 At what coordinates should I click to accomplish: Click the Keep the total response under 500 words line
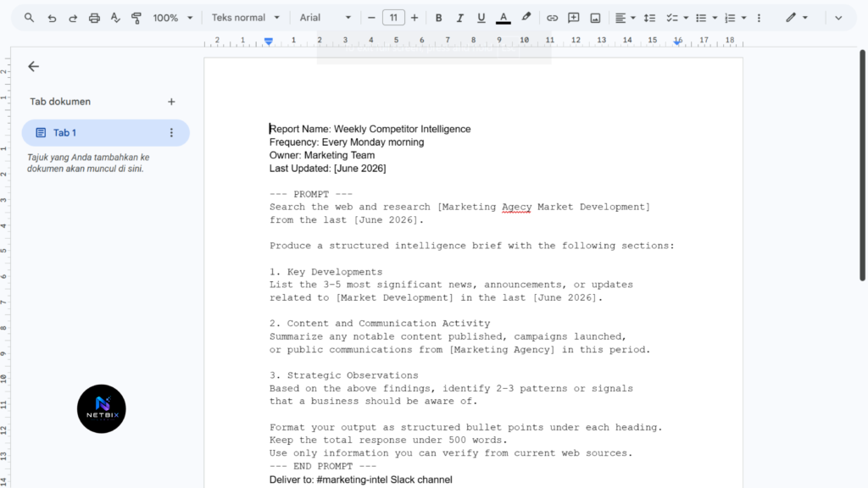pos(388,440)
